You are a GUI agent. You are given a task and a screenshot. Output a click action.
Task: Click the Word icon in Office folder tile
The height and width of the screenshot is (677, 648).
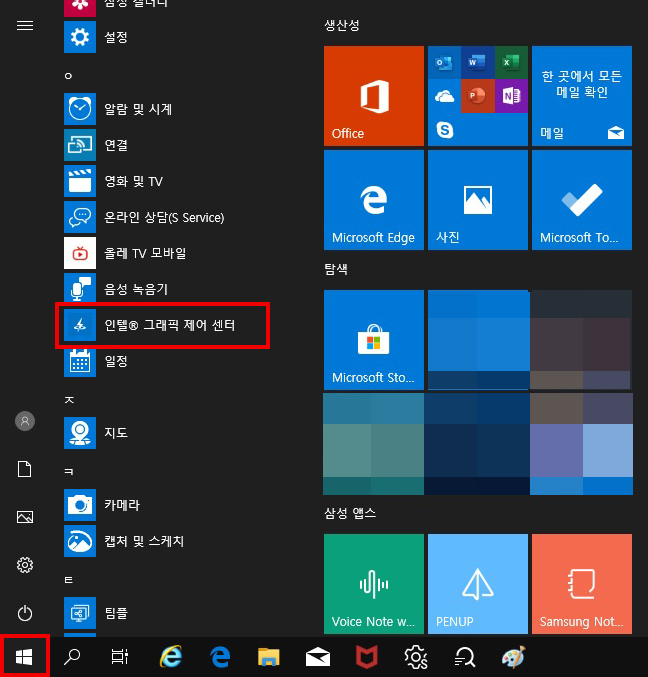click(x=477, y=63)
